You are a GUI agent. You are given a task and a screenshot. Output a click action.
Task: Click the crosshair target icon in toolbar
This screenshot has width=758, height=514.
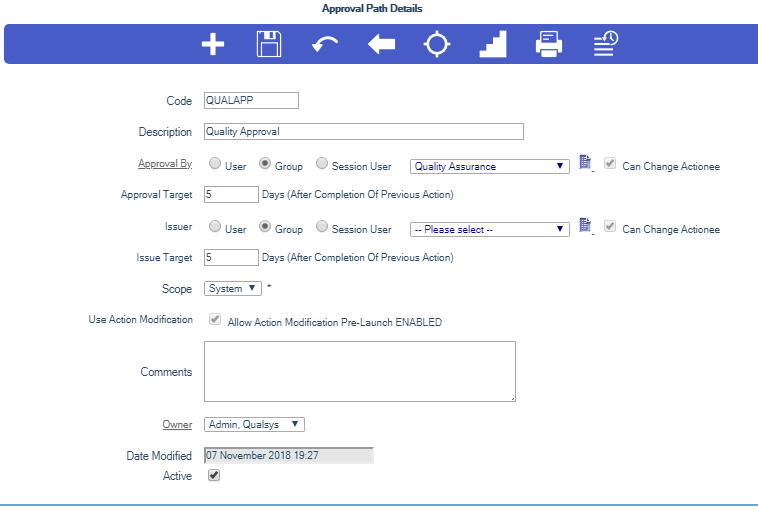click(437, 45)
